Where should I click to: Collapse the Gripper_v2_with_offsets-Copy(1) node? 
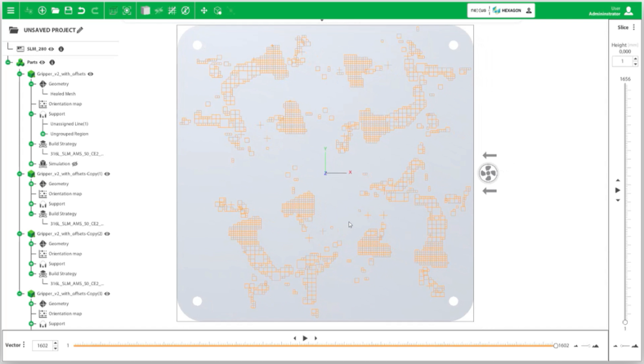[20, 174]
